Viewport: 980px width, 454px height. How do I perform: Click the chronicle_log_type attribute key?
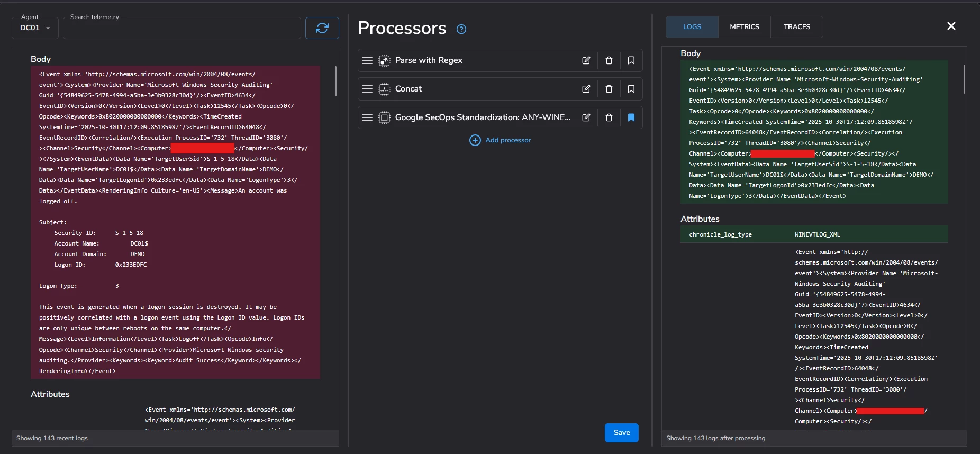click(x=720, y=234)
